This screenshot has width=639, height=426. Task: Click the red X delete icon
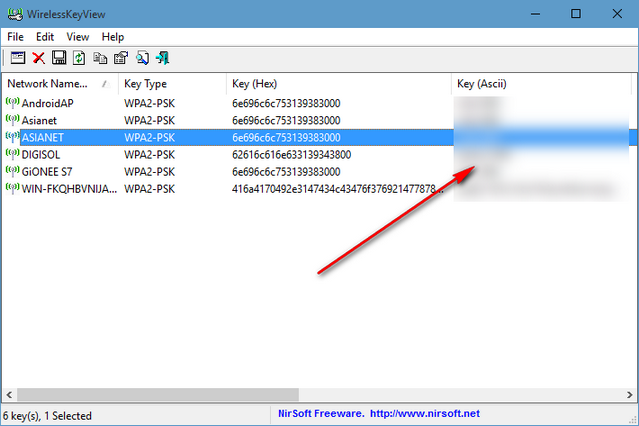39,58
